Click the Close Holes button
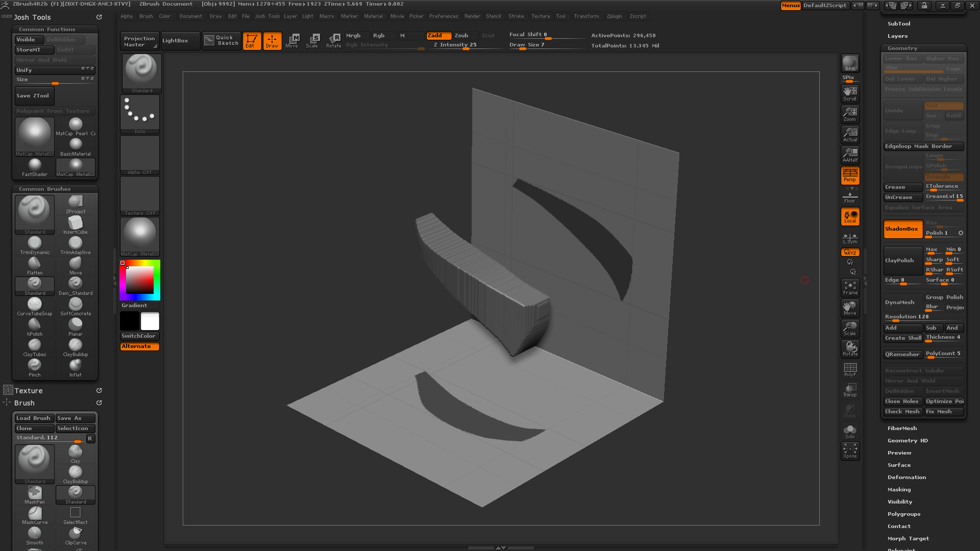 (902, 402)
